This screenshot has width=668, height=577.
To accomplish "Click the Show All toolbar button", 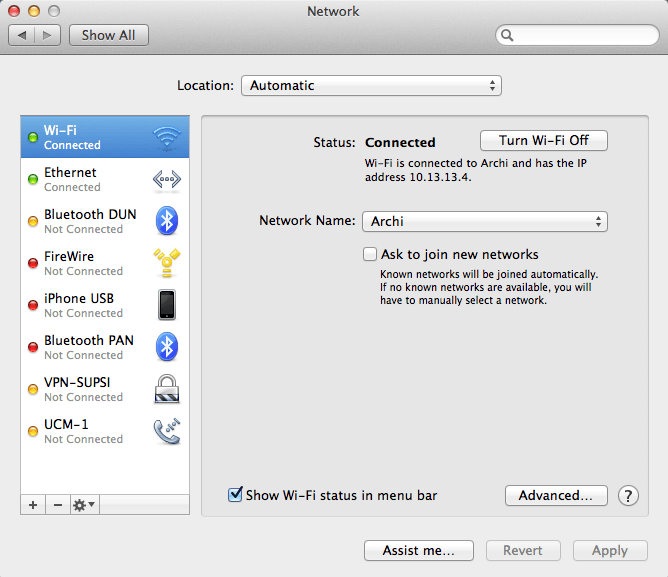I will 108,35.
